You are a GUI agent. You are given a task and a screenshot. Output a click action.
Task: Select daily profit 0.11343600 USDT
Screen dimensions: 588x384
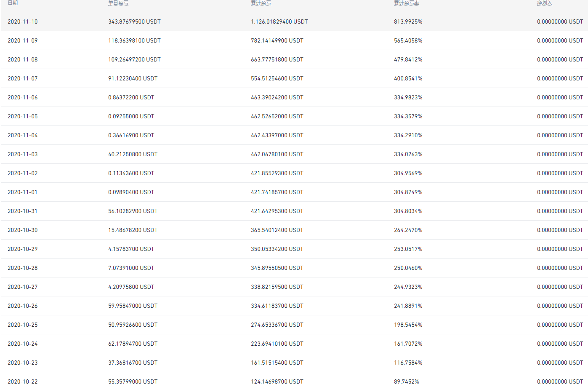[x=131, y=173]
